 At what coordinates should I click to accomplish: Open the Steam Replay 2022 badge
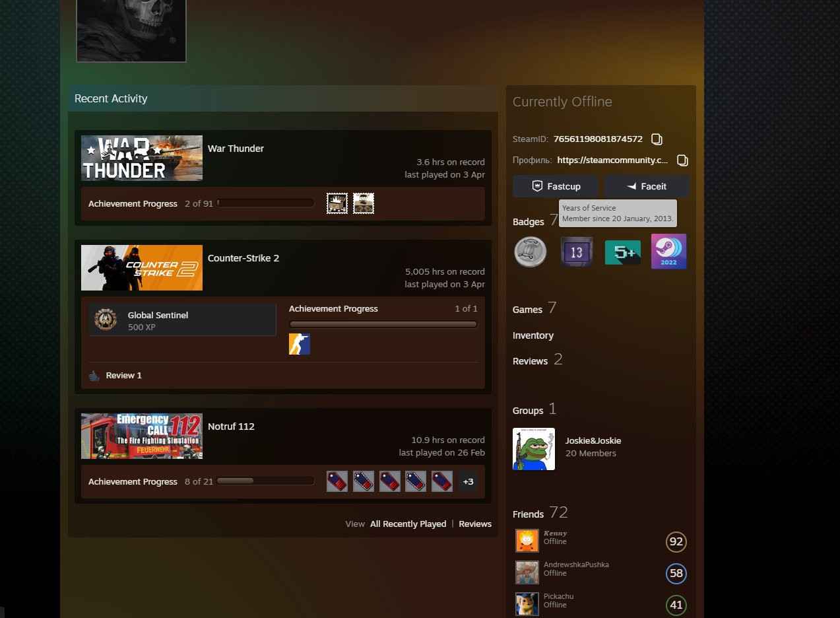[x=668, y=252]
